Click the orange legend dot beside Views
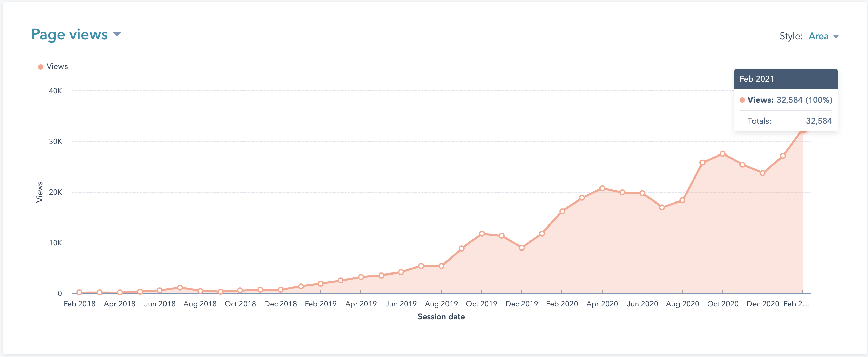Image resolution: width=868 pixels, height=357 pixels. click(40, 66)
